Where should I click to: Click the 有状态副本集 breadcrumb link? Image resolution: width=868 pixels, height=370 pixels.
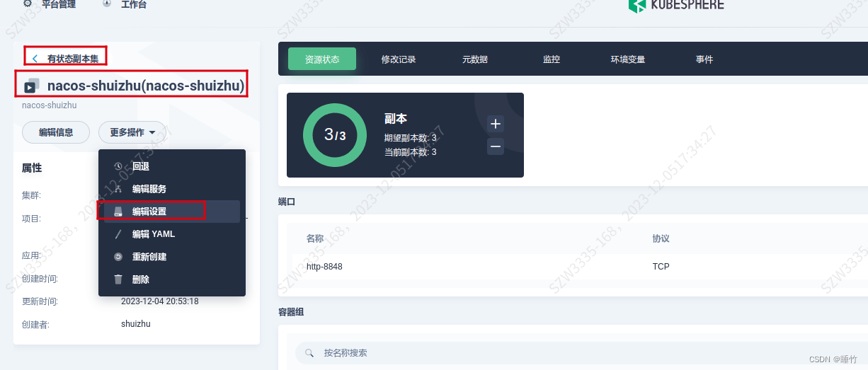coord(73,59)
